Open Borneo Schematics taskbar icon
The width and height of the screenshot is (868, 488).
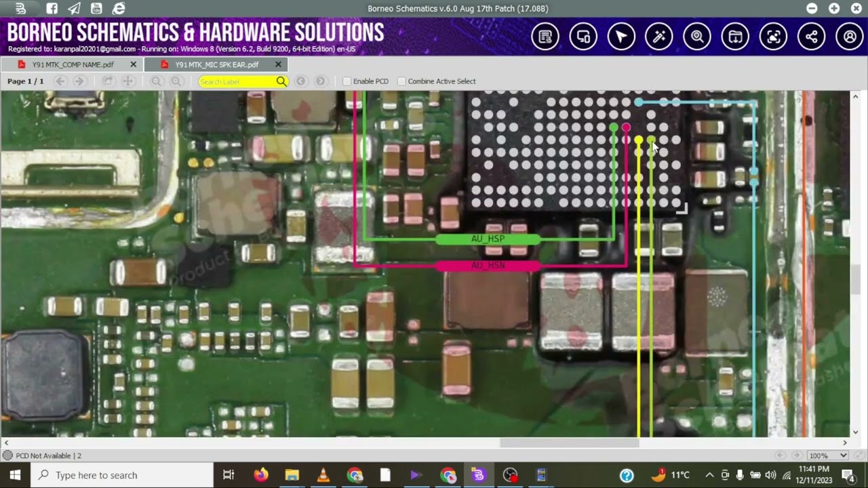pyautogui.click(x=478, y=475)
